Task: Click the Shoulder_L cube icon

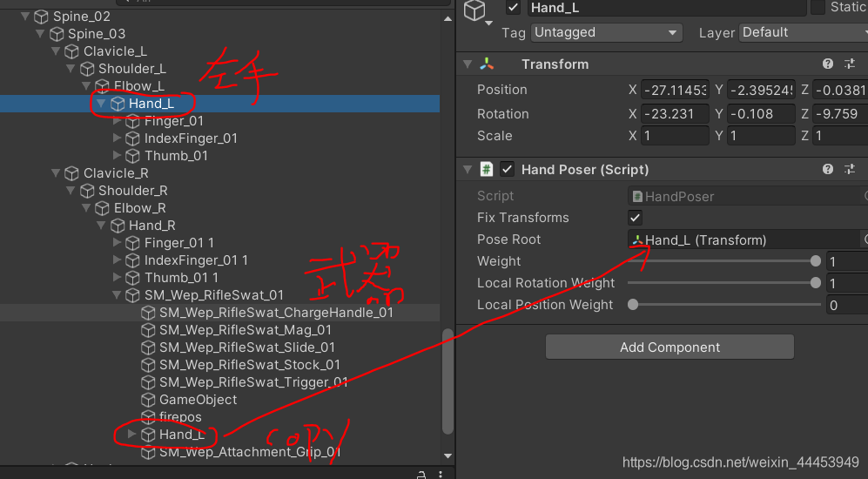Action: click(87, 69)
